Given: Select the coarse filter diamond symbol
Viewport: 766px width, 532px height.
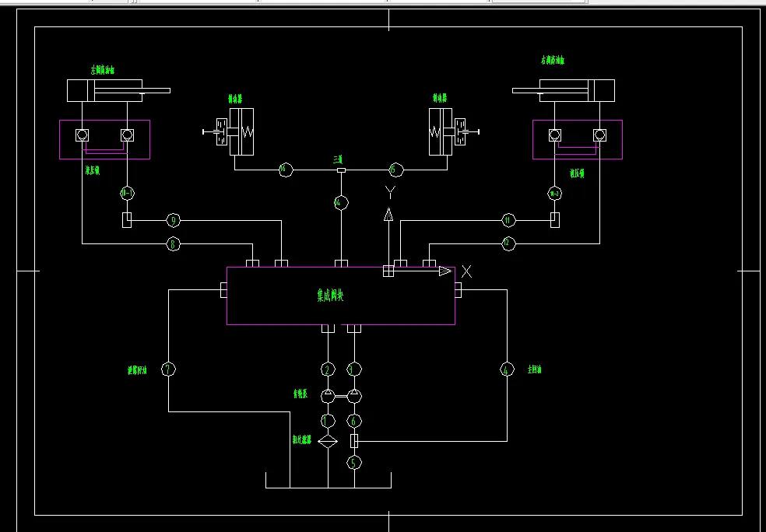Looking at the screenshot, I should point(328,442).
